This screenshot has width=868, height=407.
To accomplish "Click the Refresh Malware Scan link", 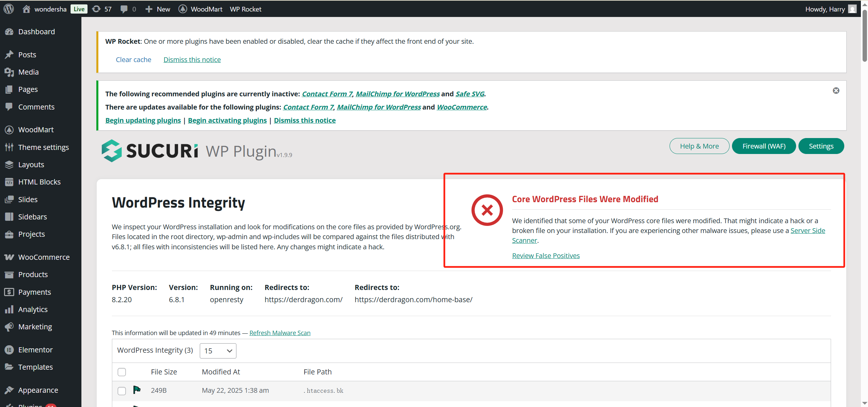I will pyautogui.click(x=280, y=333).
